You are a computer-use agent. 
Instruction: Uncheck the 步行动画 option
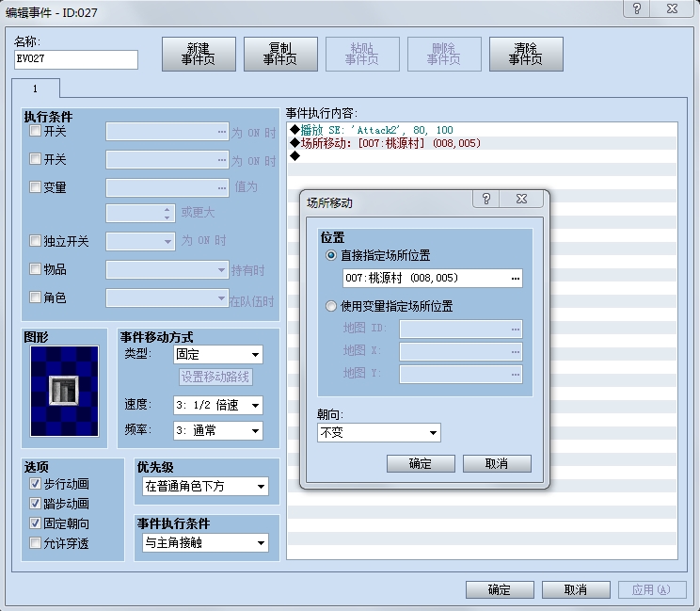(x=35, y=484)
